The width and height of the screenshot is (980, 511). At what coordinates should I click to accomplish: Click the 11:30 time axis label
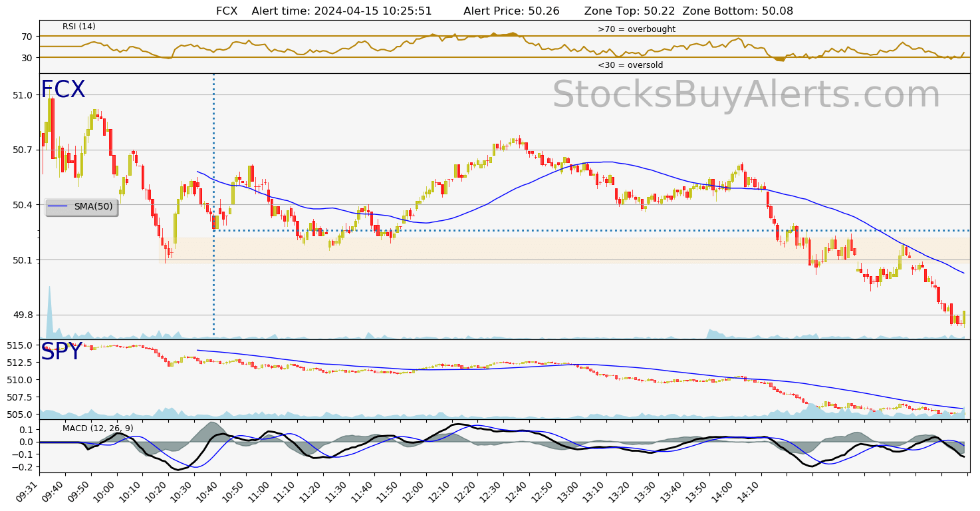pos(336,490)
